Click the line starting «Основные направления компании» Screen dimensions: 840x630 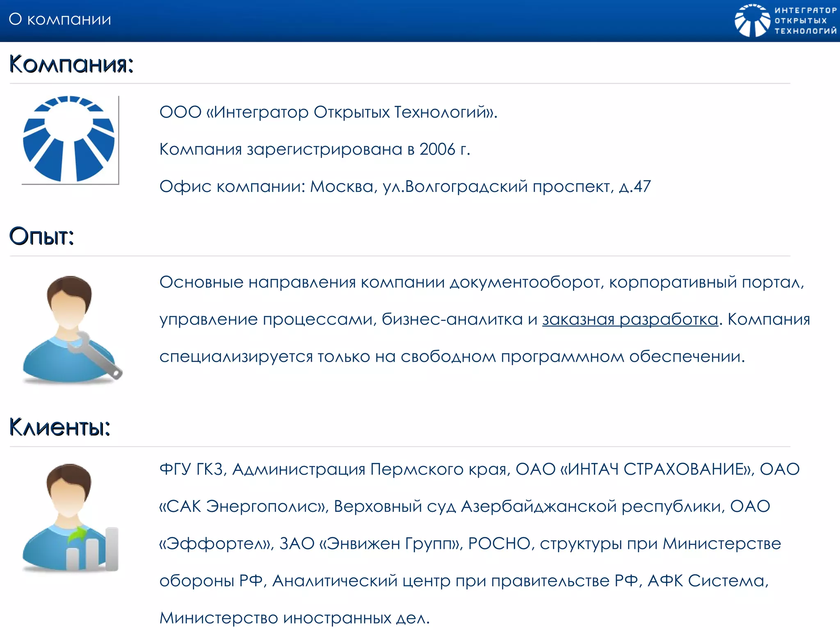(x=482, y=283)
